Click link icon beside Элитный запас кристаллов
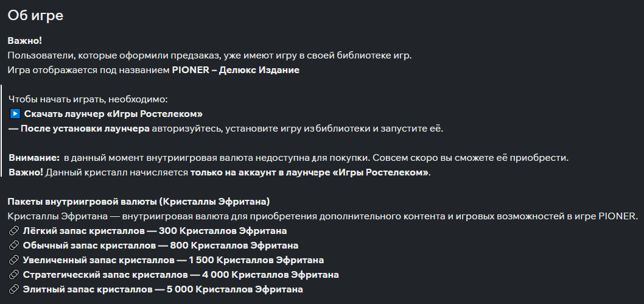This screenshot has width=644, height=304. [14, 290]
